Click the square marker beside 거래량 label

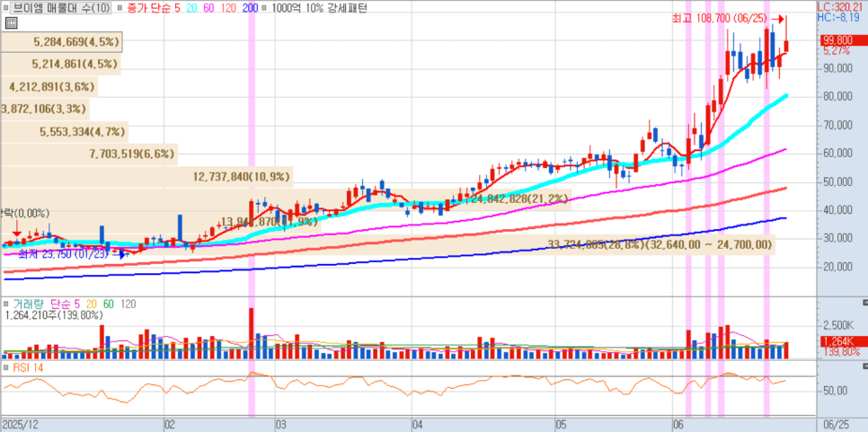pos(5,304)
